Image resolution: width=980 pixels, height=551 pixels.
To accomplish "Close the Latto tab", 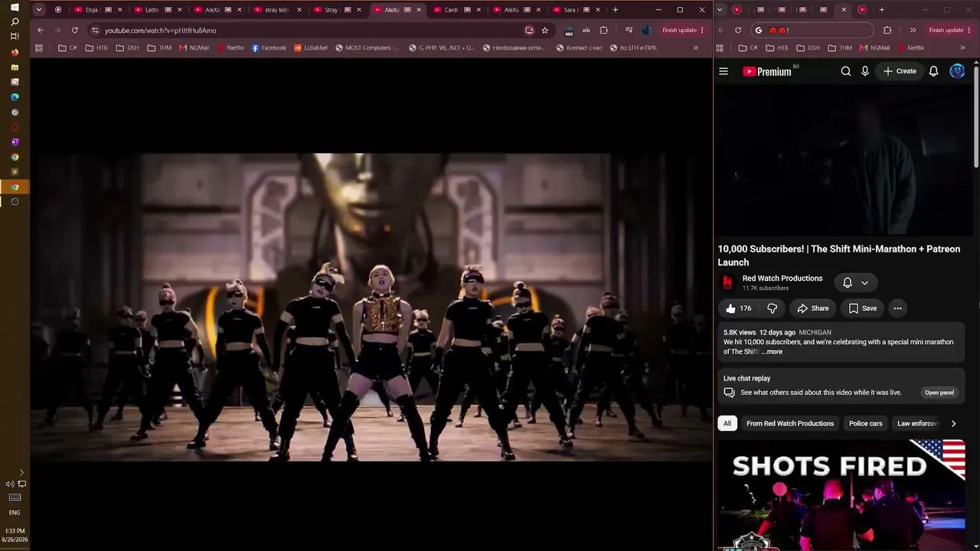I will tap(179, 10).
